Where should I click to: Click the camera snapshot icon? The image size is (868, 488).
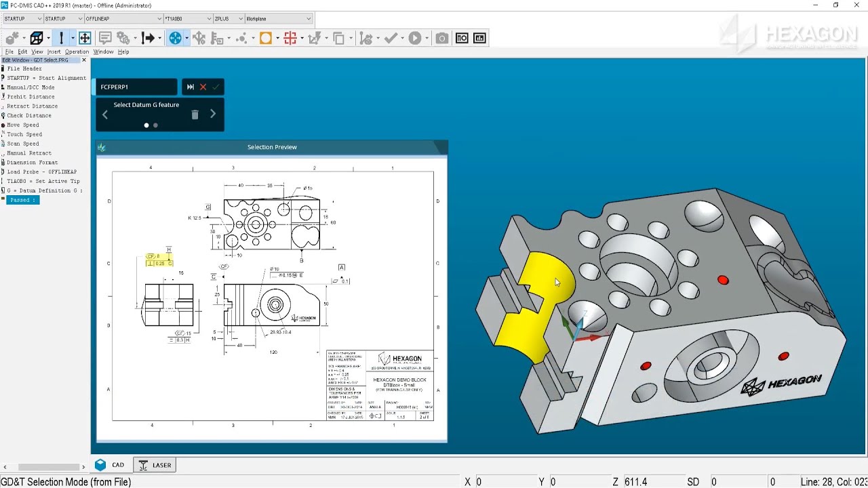(x=442, y=38)
